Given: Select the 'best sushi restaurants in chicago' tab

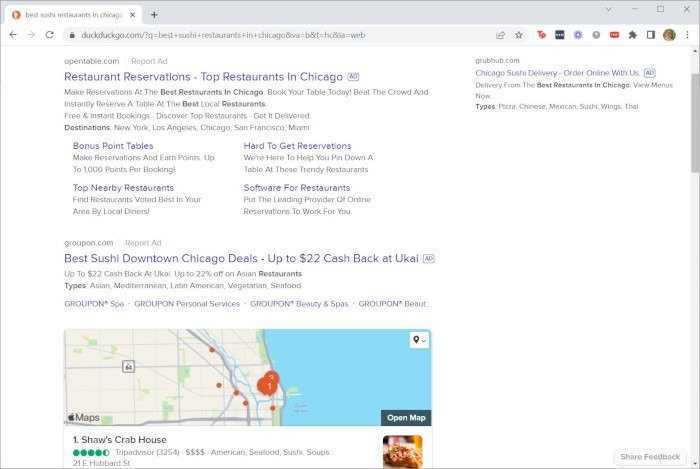Looking at the screenshot, I should tap(74, 15).
